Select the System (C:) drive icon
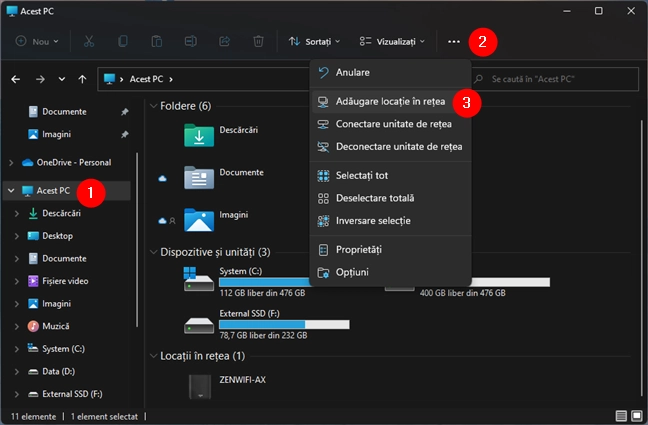This screenshot has height=425, width=648. (198, 279)
